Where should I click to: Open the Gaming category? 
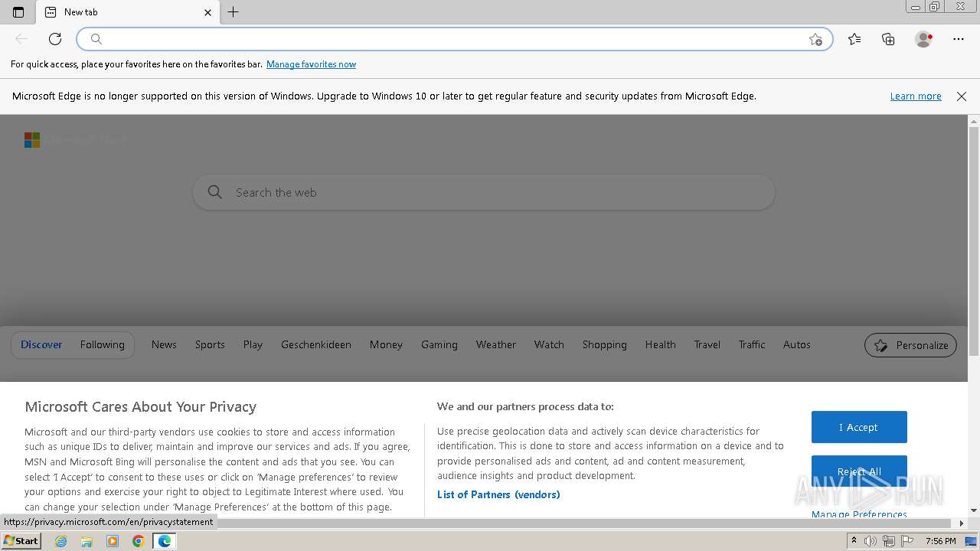coord(439,345)
